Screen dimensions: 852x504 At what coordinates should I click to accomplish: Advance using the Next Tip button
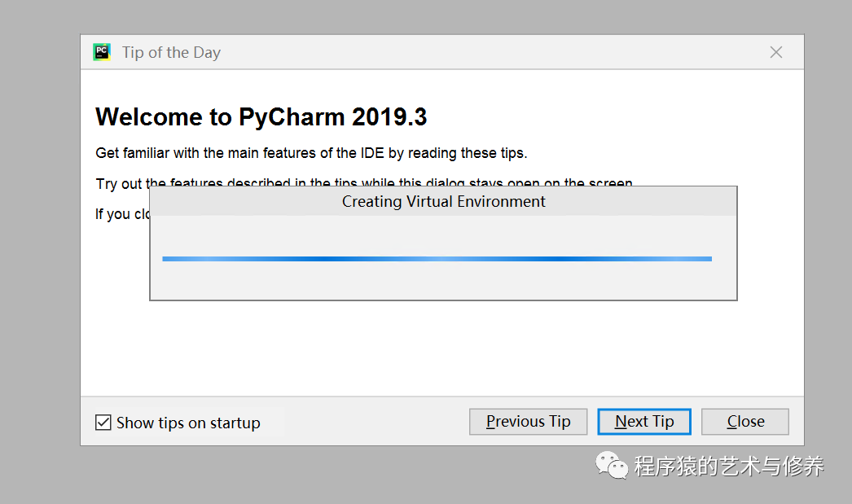(x=644, y=422)
